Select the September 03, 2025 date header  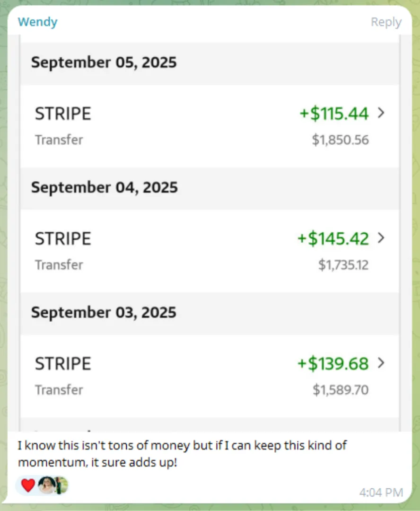(104, 312)
